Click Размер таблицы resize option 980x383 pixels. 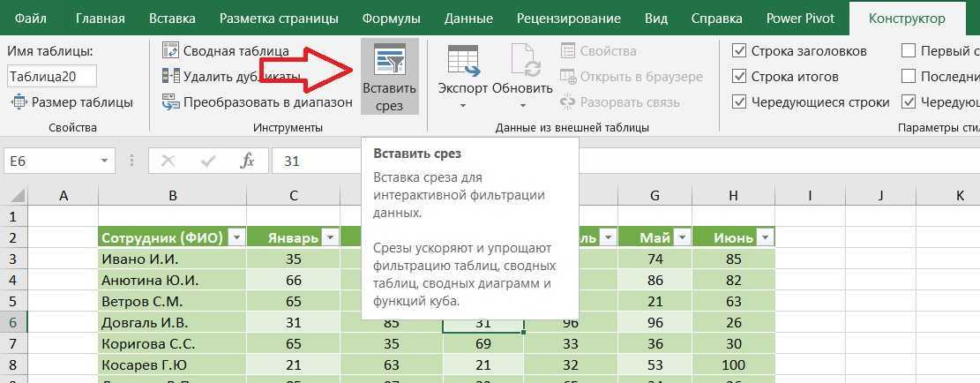pyautogui.click(x=71, y=101)
